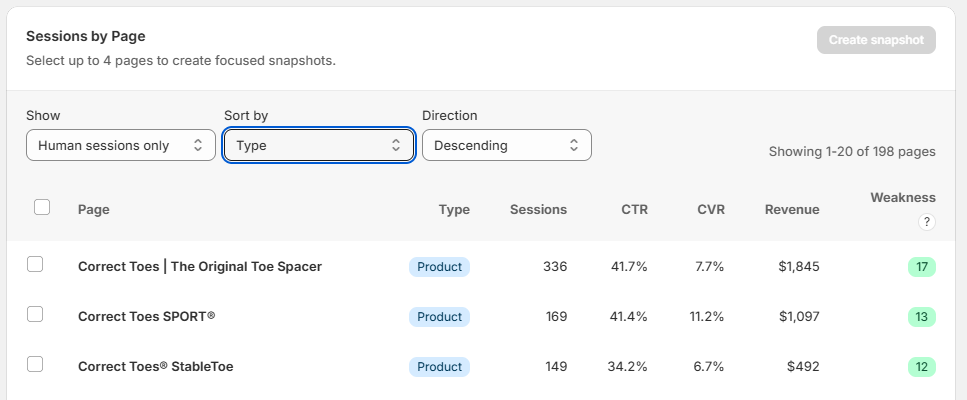This screenshot has height=400, width=967.
Task: Open the Show dropdown (Human sessions only)
Action: pos(121,145)
